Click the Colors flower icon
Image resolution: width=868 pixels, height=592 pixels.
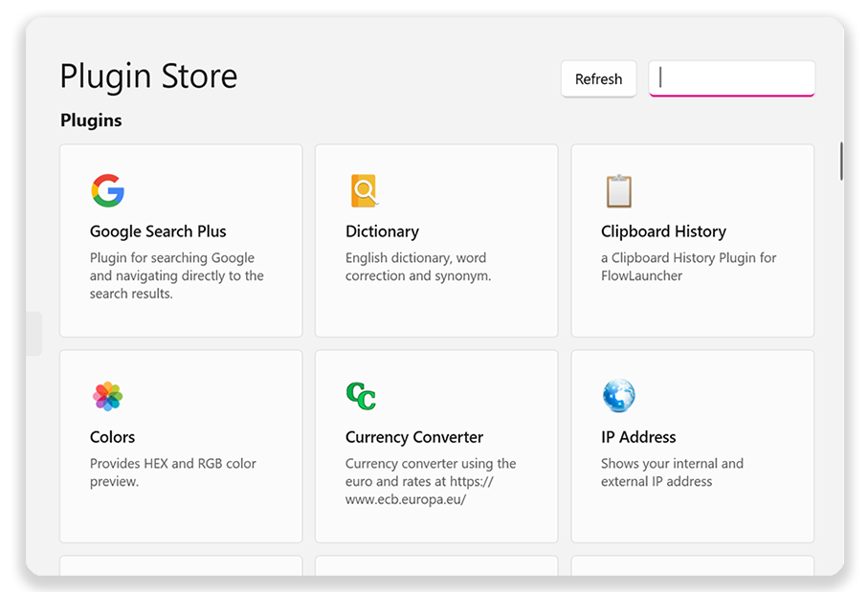(107, 396)
